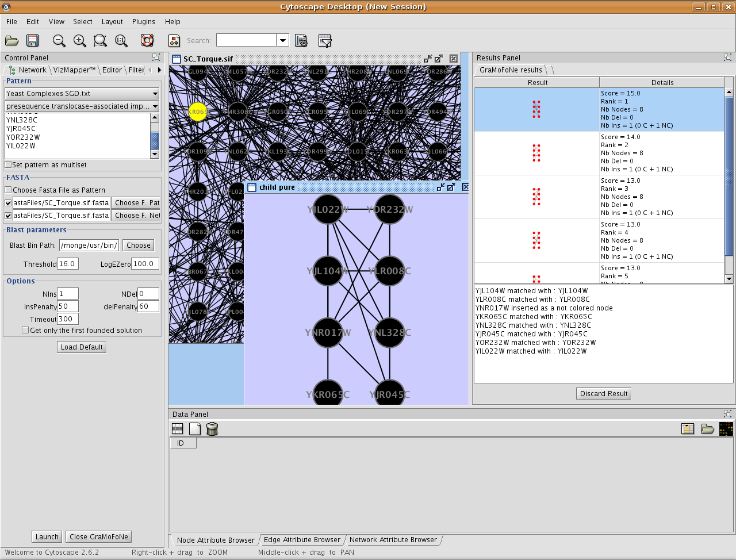Zoom to the selected region icon
The image size is (736, 560).
coord(100,41)
